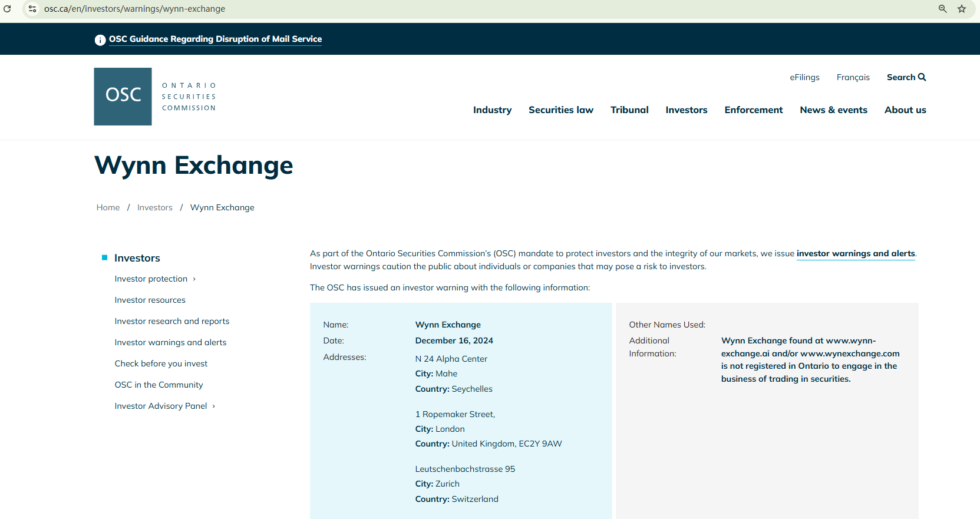This screenshot has width=980, height=519.
Task: Expand the Investor protection submenu arrow
Action: [x=194, y=279]
